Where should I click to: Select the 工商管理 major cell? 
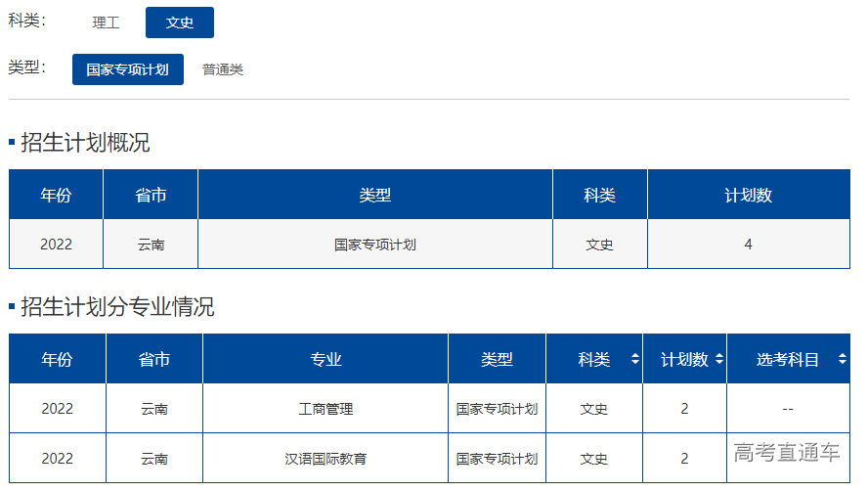325,409
